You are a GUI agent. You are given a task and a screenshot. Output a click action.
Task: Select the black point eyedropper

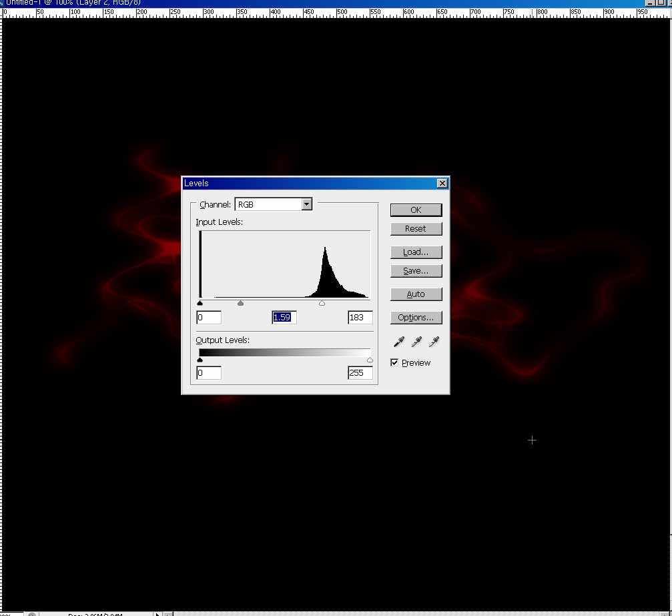pyautogui.click(x=399, y=342)
